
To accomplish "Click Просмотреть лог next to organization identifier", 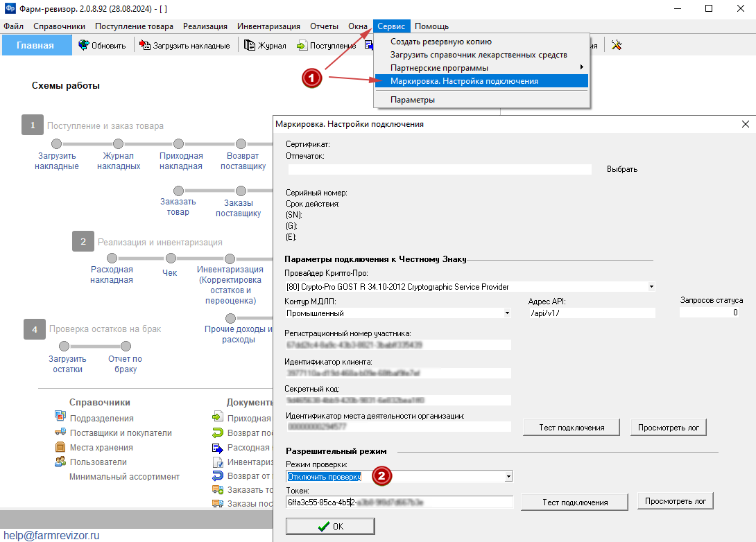I will pyautogui.click(x=668, y=428).
